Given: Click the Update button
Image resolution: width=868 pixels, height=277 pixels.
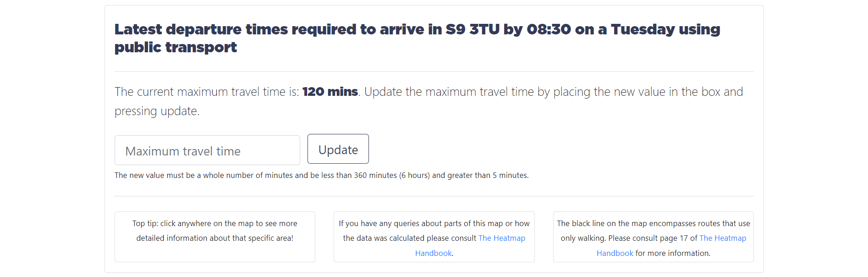Looking at the screenshot, I should coord(338,149).
